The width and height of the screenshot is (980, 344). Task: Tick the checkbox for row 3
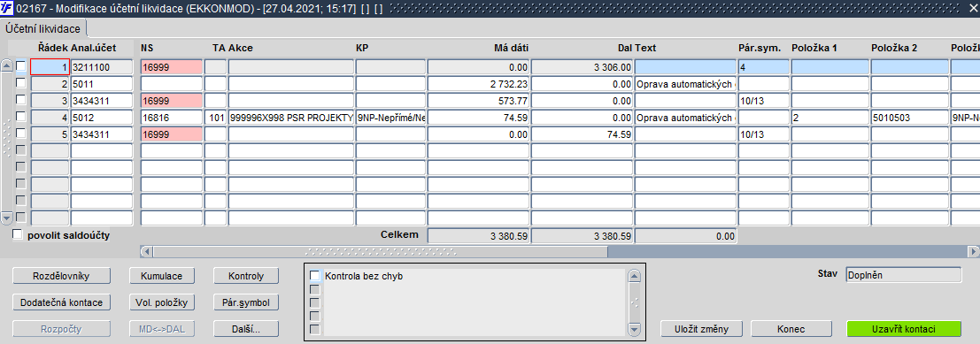click(21, 99)
